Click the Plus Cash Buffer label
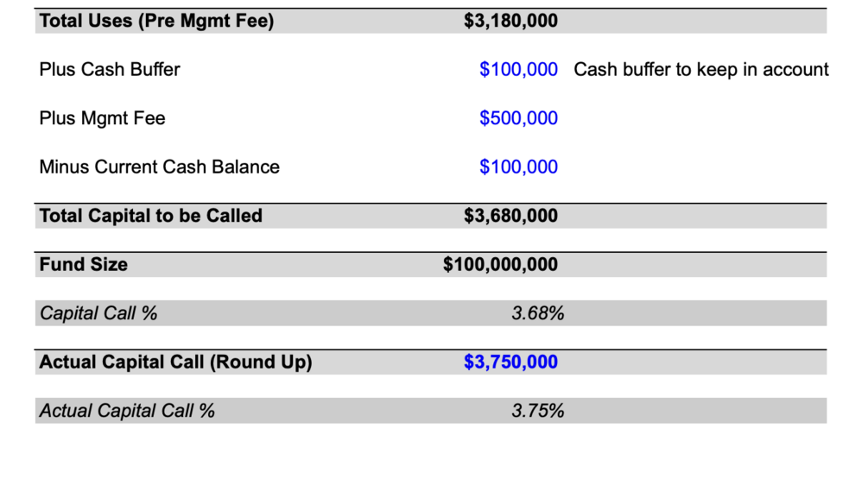The height and width of the screenshot is (485, 868). coord(110,70)
